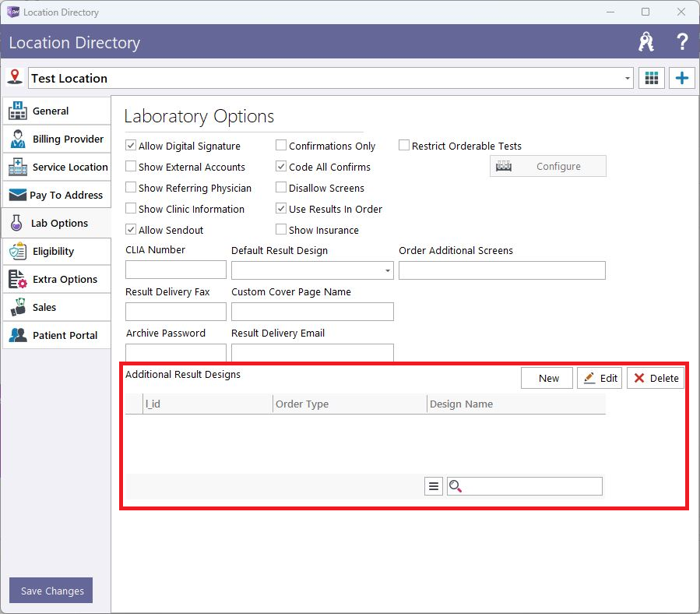Screen dimensions: 700x614
Task: Open the Extra Options tab
Action: [x=57, y=279]
